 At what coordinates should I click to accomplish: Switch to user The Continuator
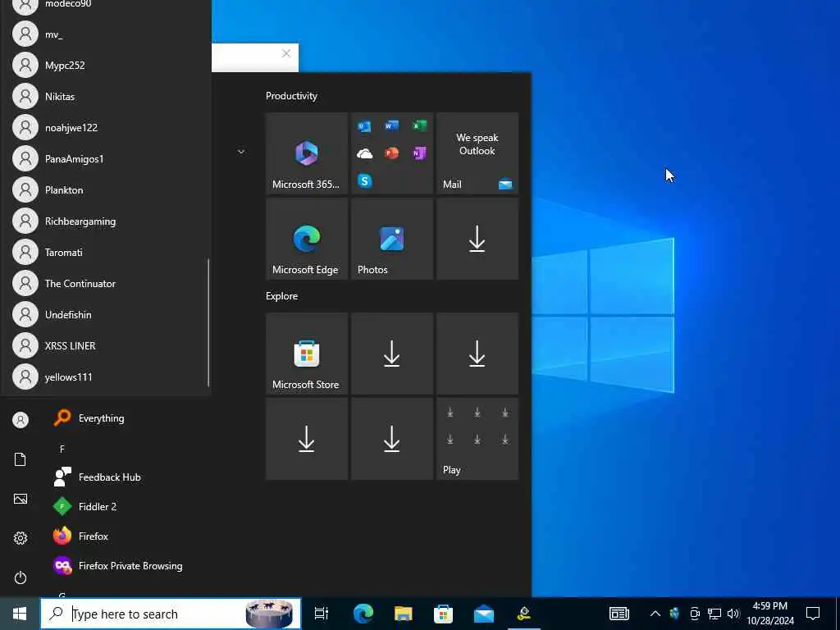(106, 283)
